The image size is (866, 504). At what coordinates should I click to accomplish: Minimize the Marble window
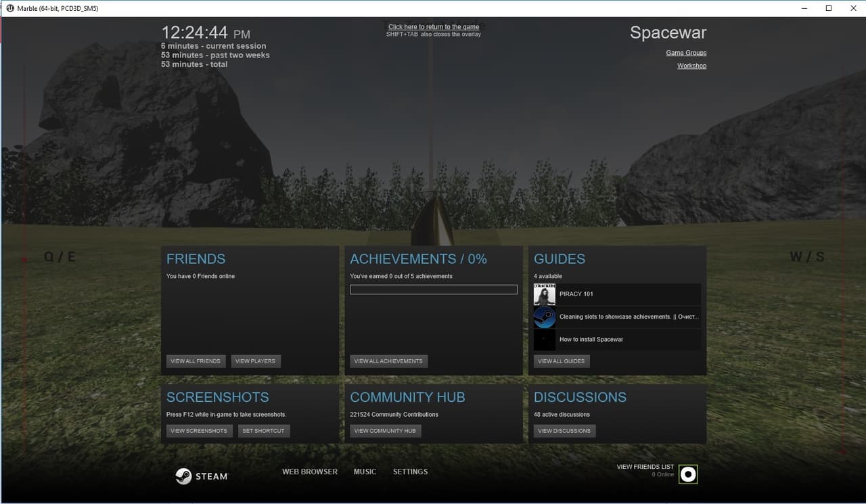coord(803,8)
